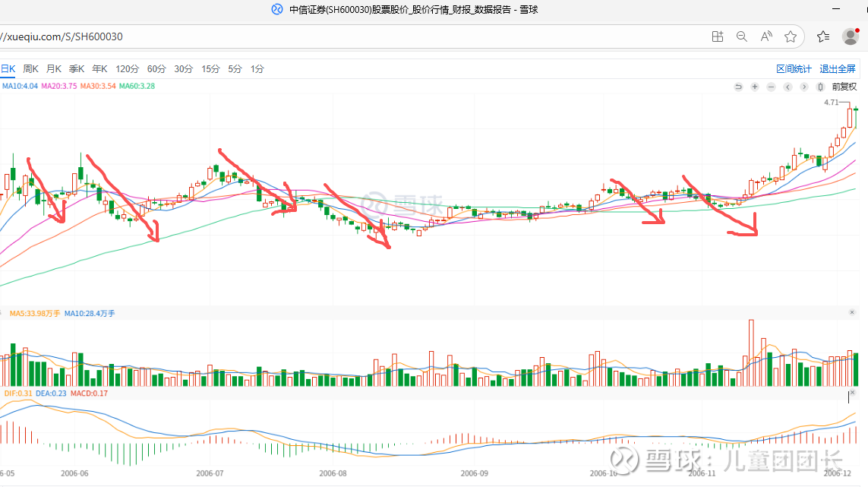The width and height of the screenshot is (868, 487).
Task: Click the 2006-08 date axis label
Action: click(333, 473)
